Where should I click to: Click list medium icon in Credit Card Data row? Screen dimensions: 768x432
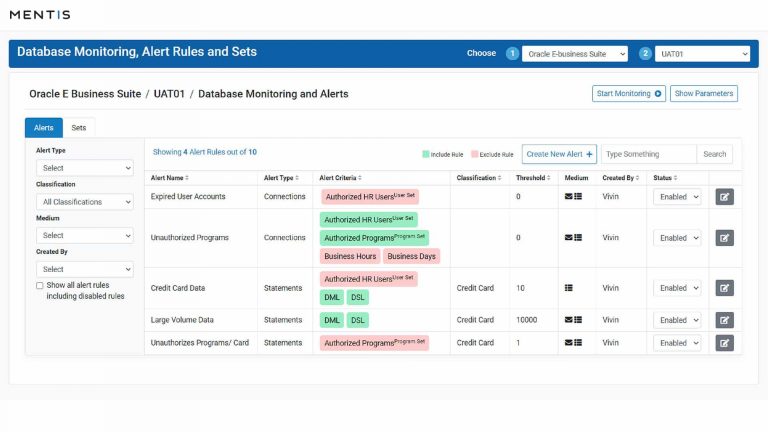(569, 288)
